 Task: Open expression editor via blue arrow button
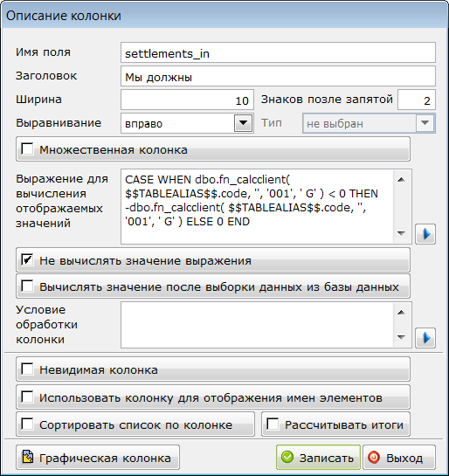[x=425, y=234]
